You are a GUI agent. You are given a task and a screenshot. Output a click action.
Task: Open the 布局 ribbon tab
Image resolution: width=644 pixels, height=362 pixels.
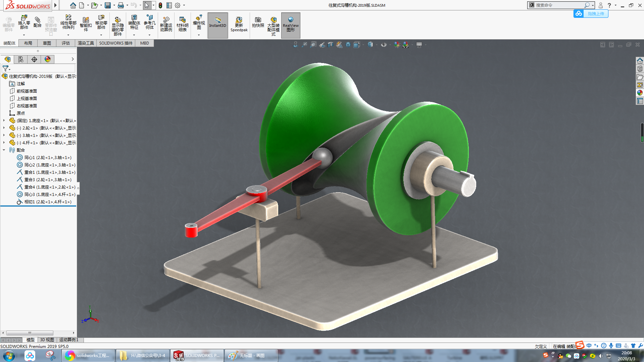(28, 43)
